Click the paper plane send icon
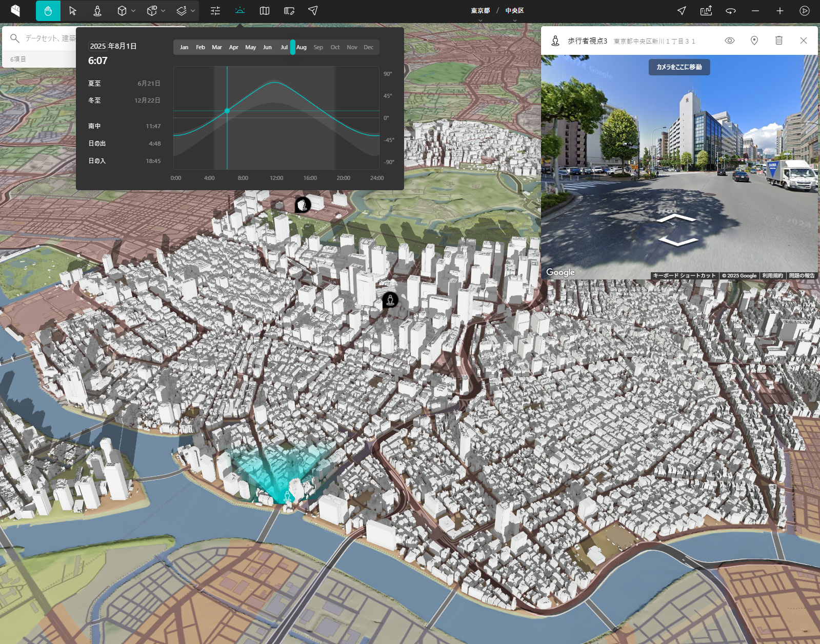 pyautogui.click(x=313, y=11)
